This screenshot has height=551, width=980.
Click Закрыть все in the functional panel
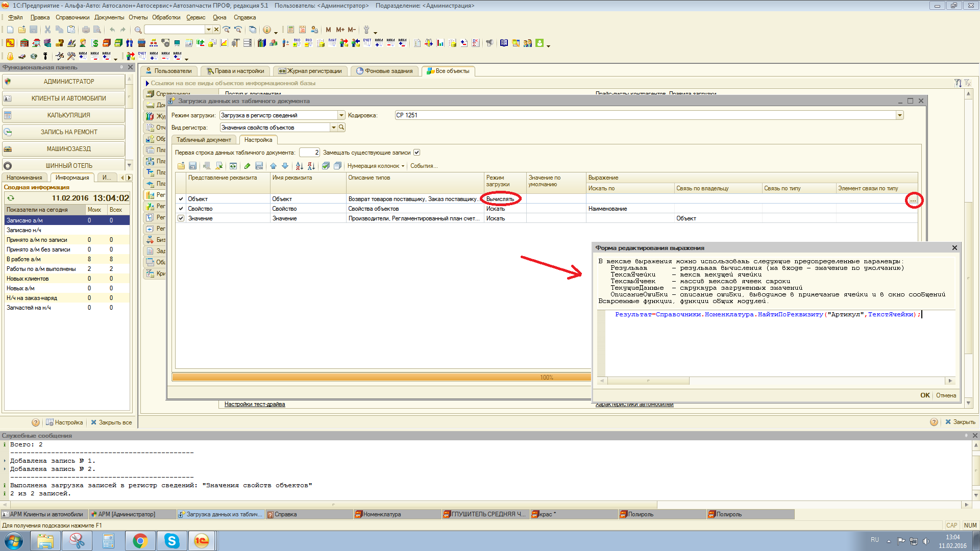coord(111,422)
